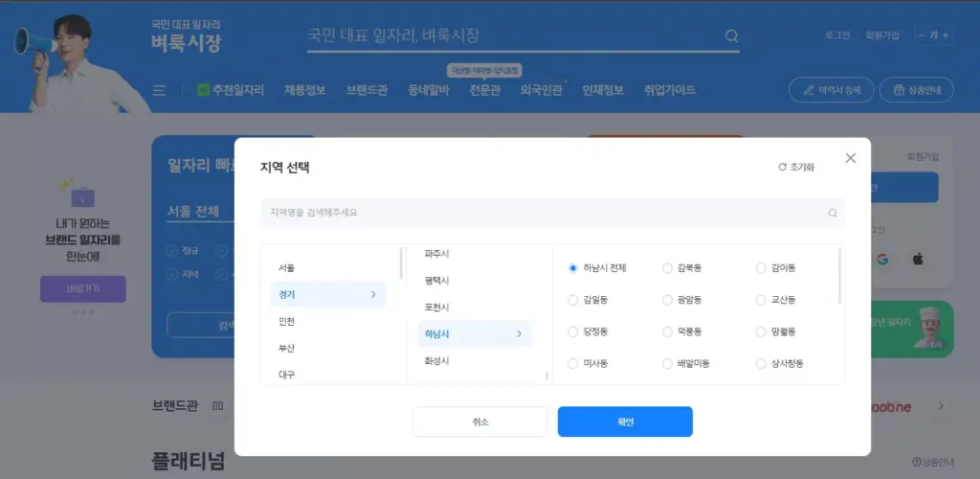Click the 상품안내 header button
The height and width of the screenshot is (479, 980).
(x=916, y=90)
